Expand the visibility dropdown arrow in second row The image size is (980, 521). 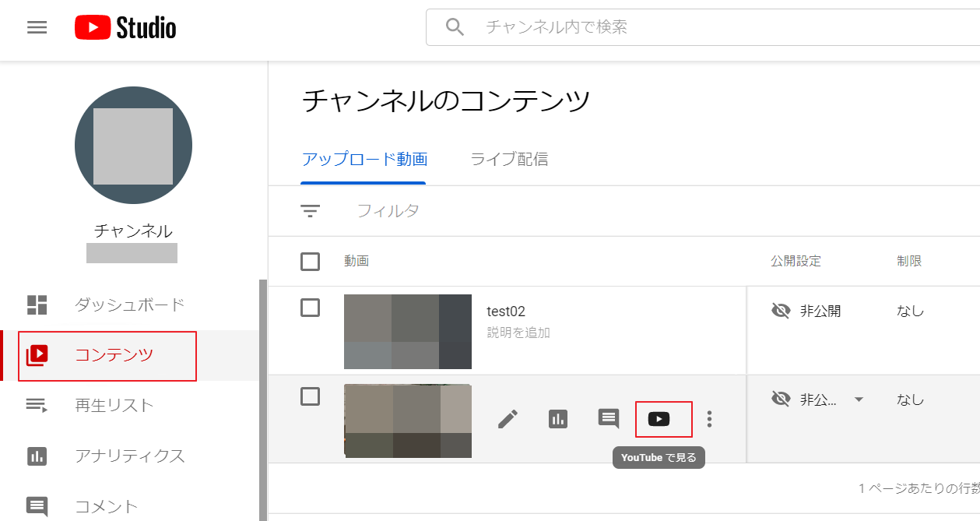coord(859,400)
